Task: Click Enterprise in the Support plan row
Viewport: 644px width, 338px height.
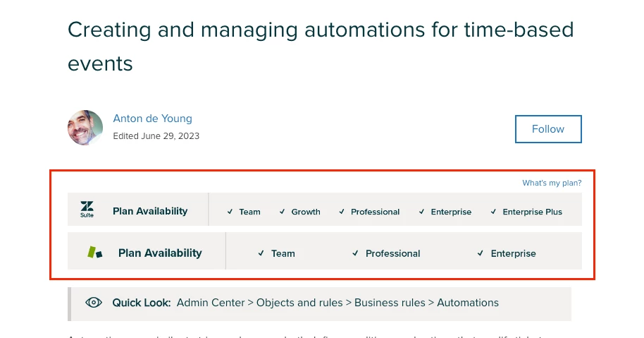Action: point(513,254)
